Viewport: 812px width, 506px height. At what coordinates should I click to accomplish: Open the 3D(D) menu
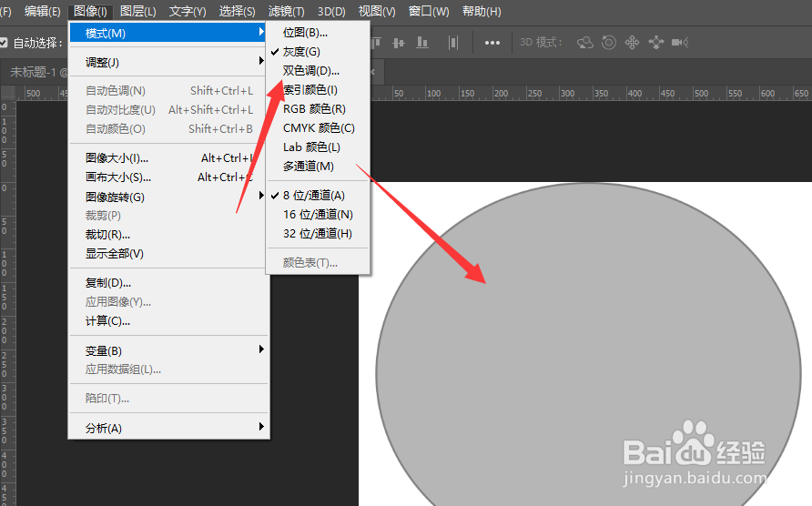click(331, 12)
